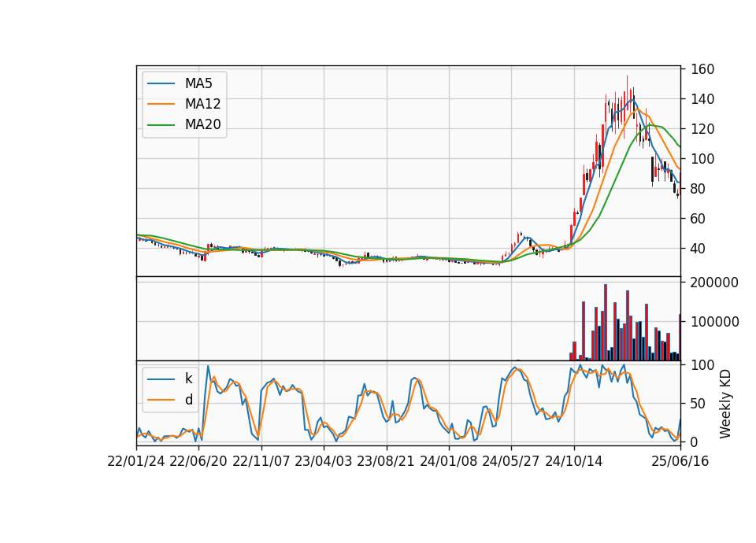Click the orange MA12 legend line sample

[x=161, y=104]
